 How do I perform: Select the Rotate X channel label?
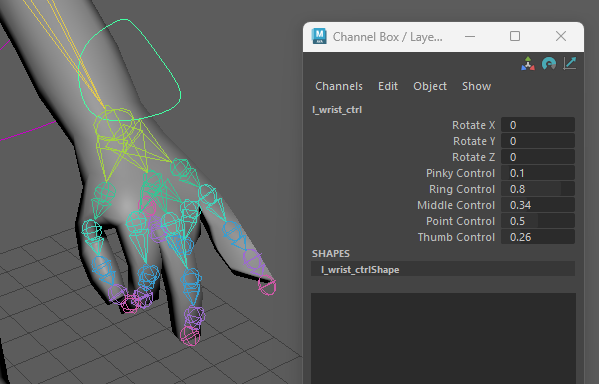coord(473,125)
